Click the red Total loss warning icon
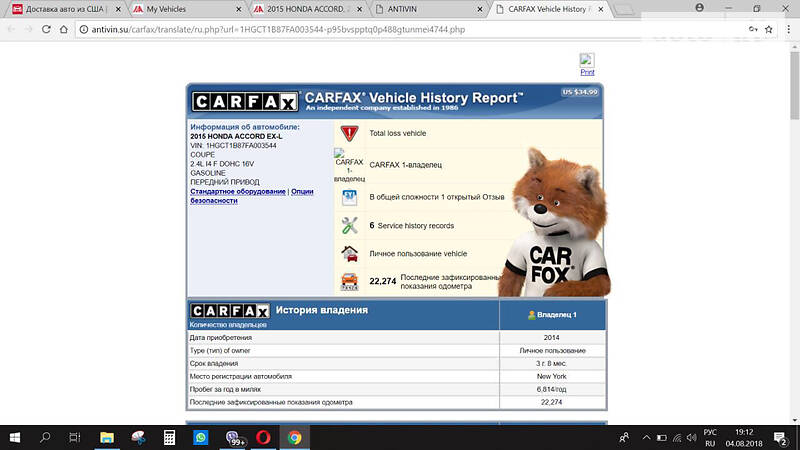Viewport: 800px width, 450px height. (349, 133)
